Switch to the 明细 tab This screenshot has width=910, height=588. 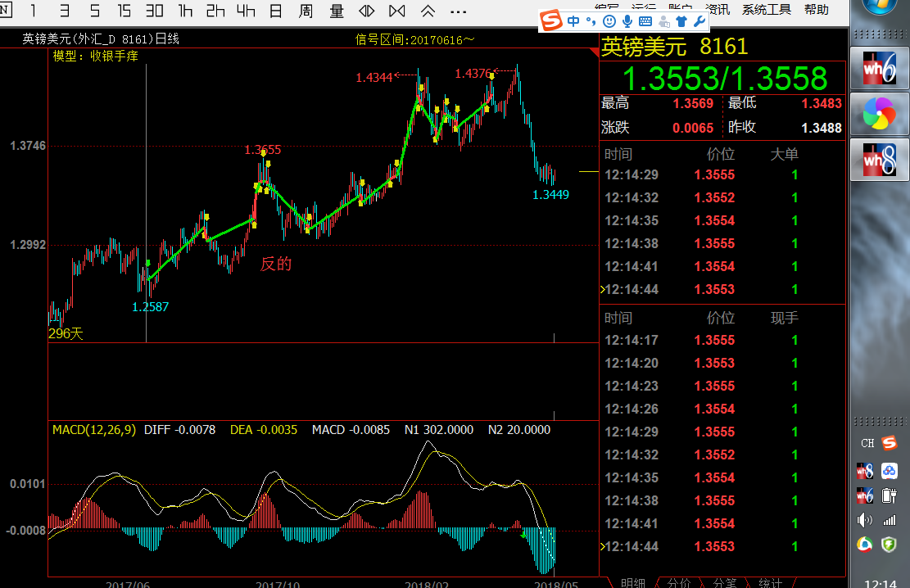[x=632, y=582]
